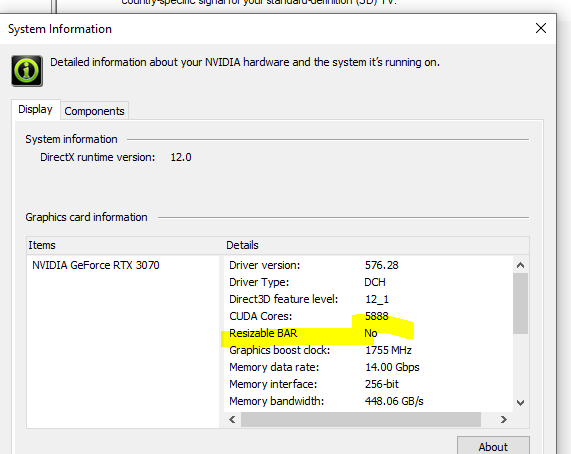Select NVIDIA GeForce RTX 3070 item
This screenshot has height=454, width=571.
tap(96, 265)
